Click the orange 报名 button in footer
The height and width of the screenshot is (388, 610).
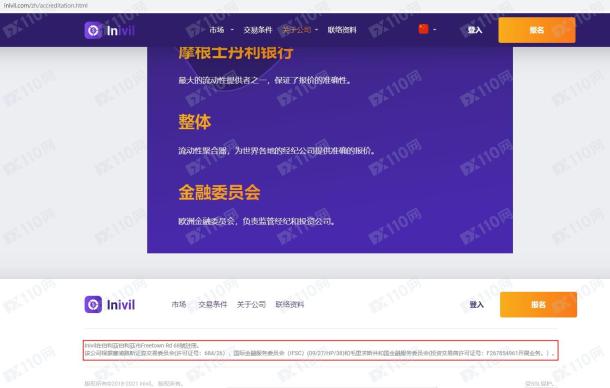[x=538, y=304]
